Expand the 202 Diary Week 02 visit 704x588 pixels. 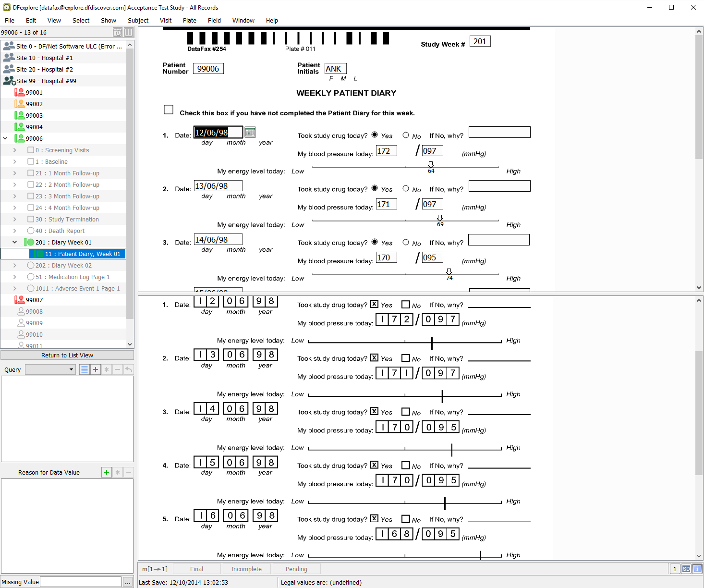pos(14,265)
